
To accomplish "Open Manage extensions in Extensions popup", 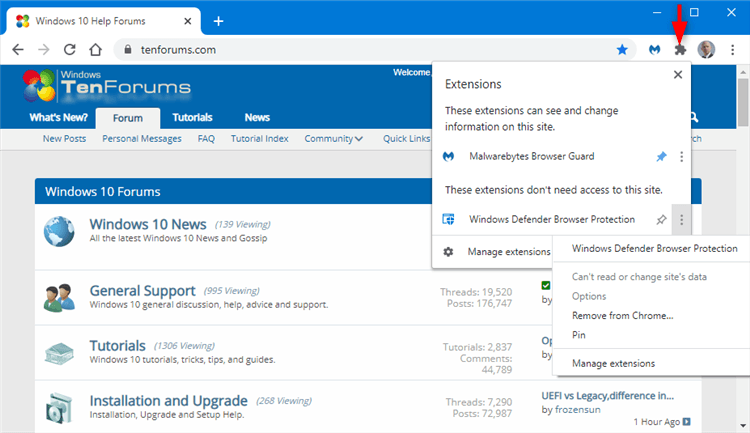I will [509, 252].
